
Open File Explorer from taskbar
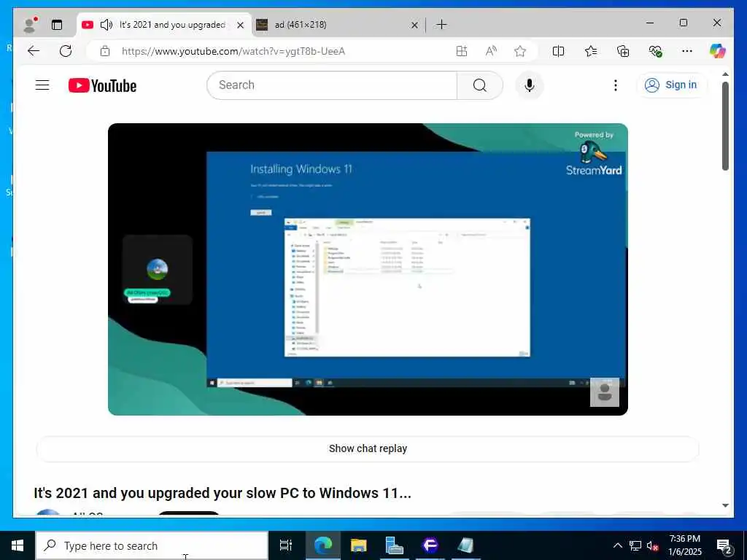click(x=358, y=545)
